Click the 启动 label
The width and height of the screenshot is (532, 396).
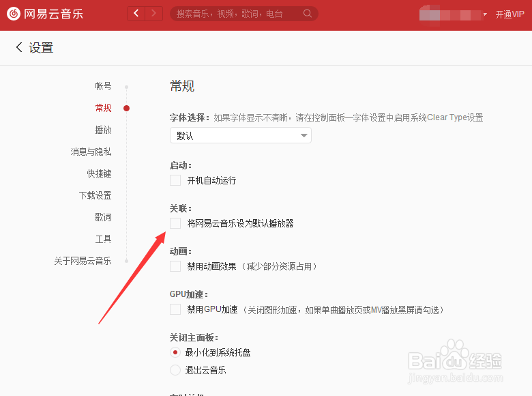181,165
